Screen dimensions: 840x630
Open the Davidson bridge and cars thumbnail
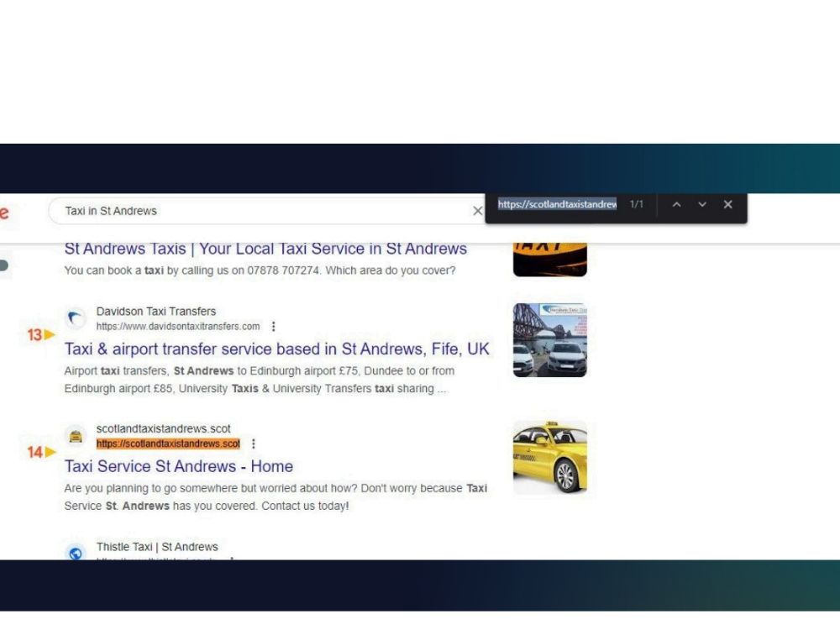550,340
